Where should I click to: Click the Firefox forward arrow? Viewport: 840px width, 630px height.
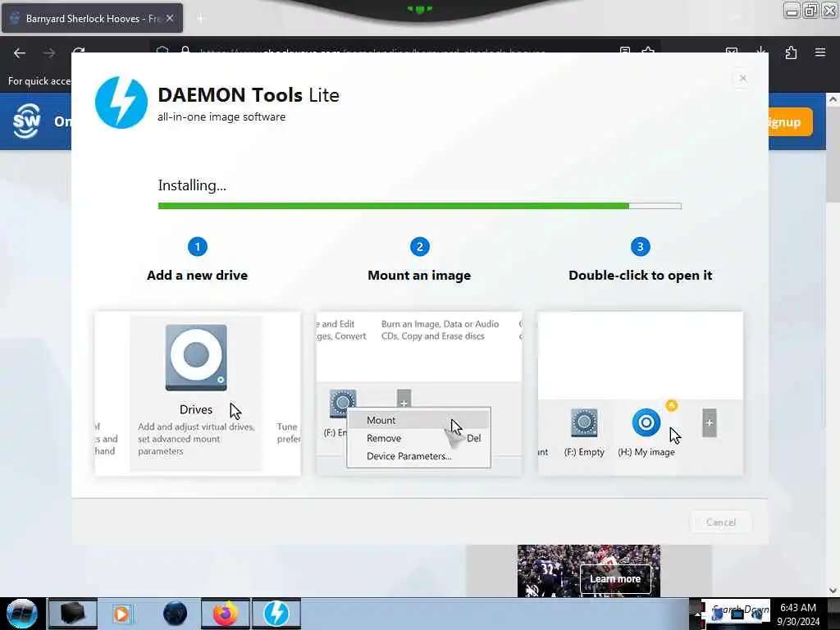(x=49, y=53)
